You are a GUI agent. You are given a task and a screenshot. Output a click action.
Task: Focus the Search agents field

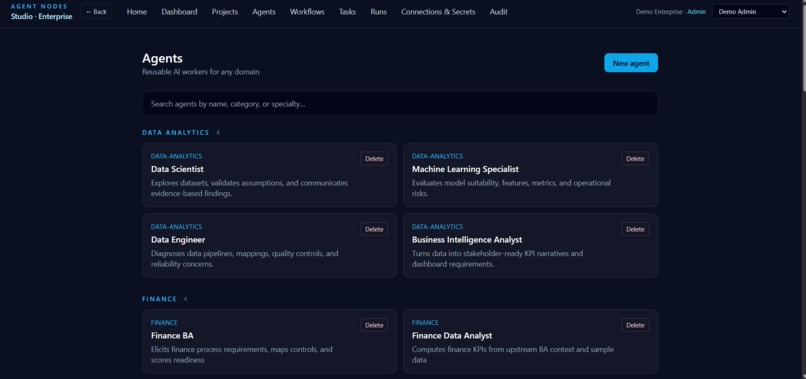point(400,103)
